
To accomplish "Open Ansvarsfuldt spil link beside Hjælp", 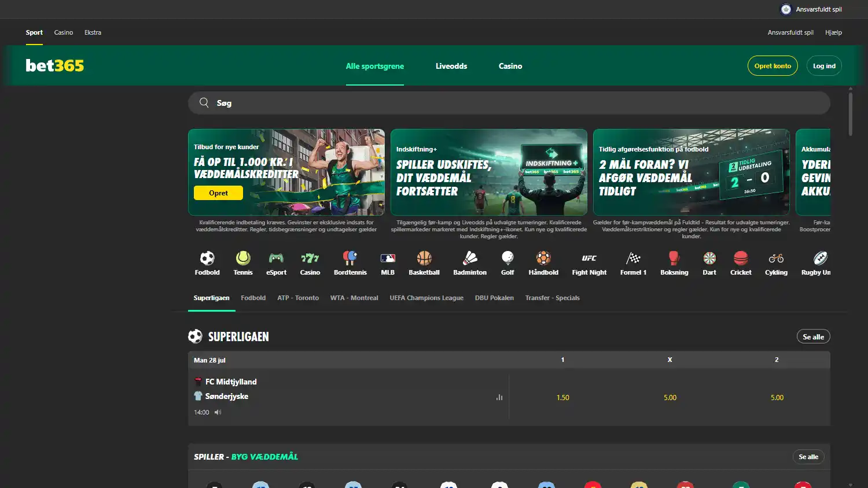I will click(790, 32).
